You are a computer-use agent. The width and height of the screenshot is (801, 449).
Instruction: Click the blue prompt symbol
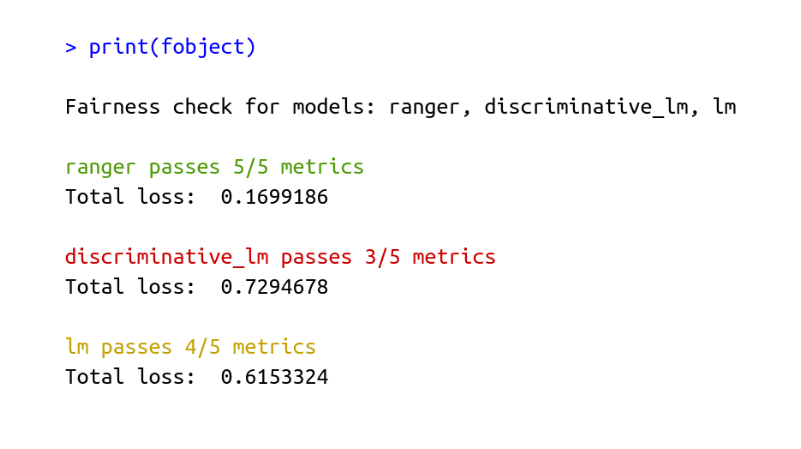coord(71,48)
